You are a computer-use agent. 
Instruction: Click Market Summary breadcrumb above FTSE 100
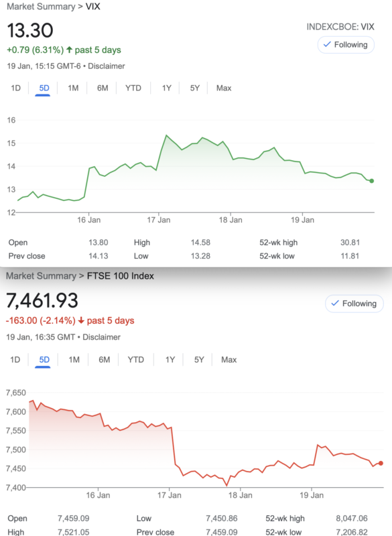tap(41, 276)
